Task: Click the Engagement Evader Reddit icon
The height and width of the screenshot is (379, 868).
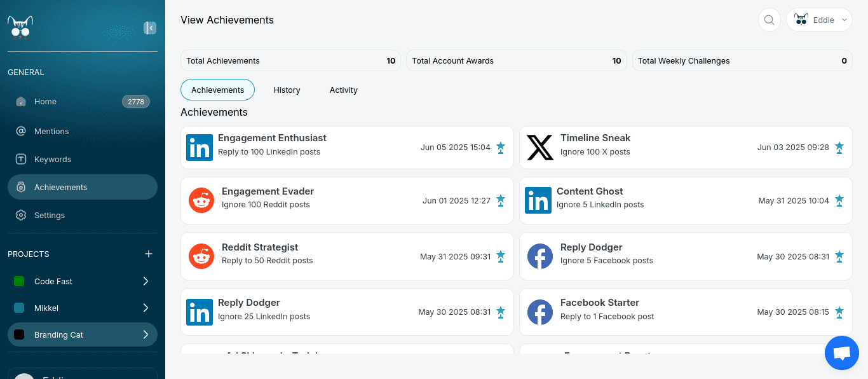Action: click(201, 201)
